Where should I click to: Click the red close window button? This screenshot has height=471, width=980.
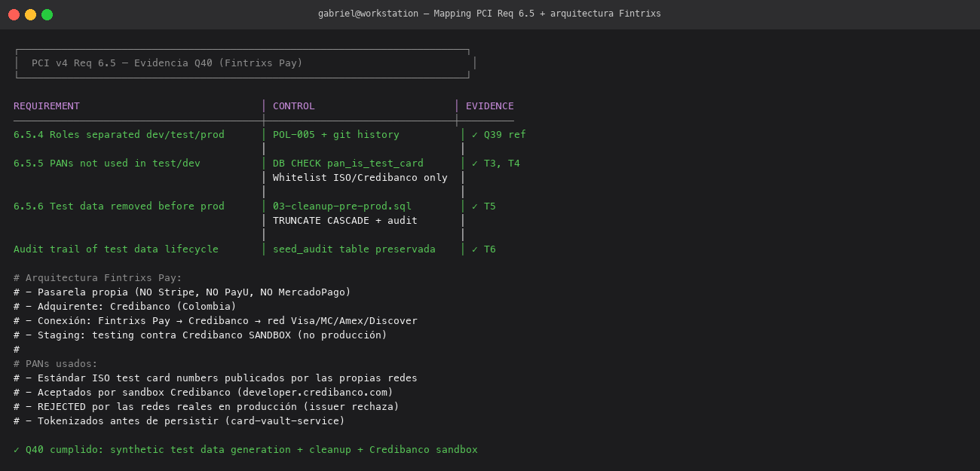[x=14, y=14]
